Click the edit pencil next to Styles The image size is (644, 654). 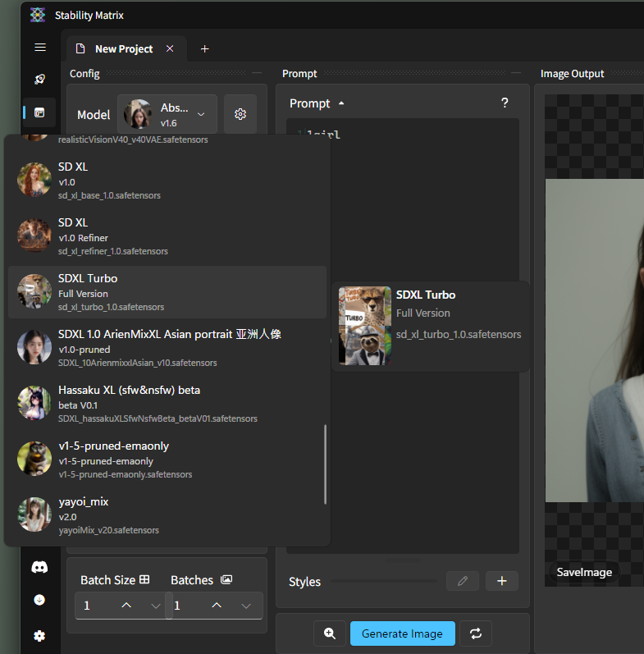(x=462, y=581)
